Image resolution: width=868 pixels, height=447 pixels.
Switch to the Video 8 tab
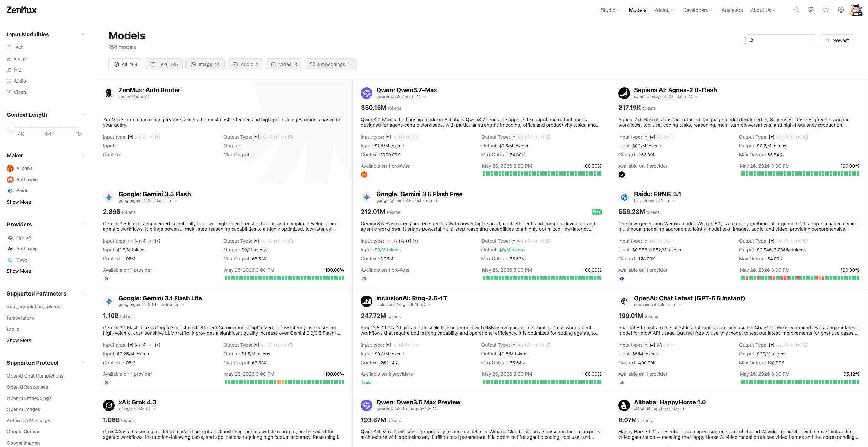tap(284, 64)
